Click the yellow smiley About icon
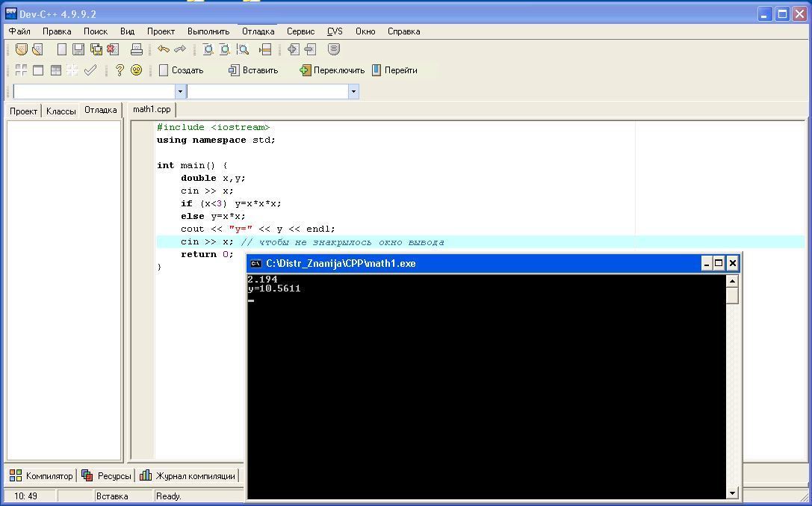812x506 pixels. (x=137, y=70)
